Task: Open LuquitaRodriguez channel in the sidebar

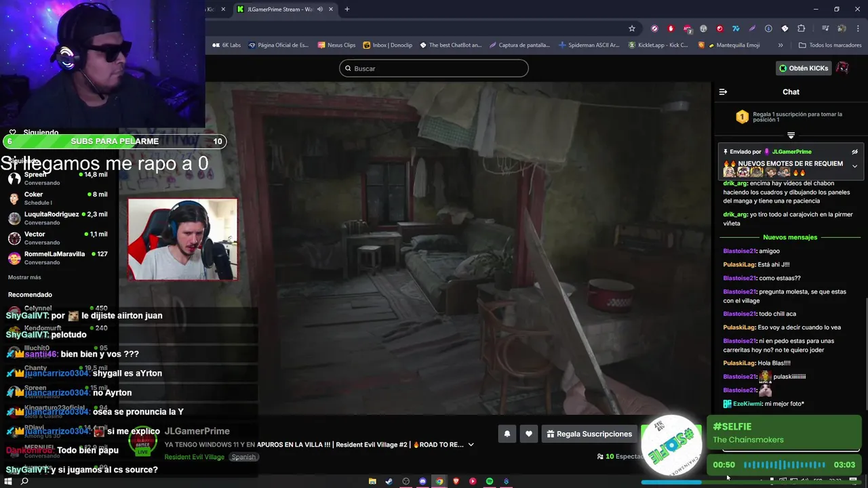Action: point(59,218)
